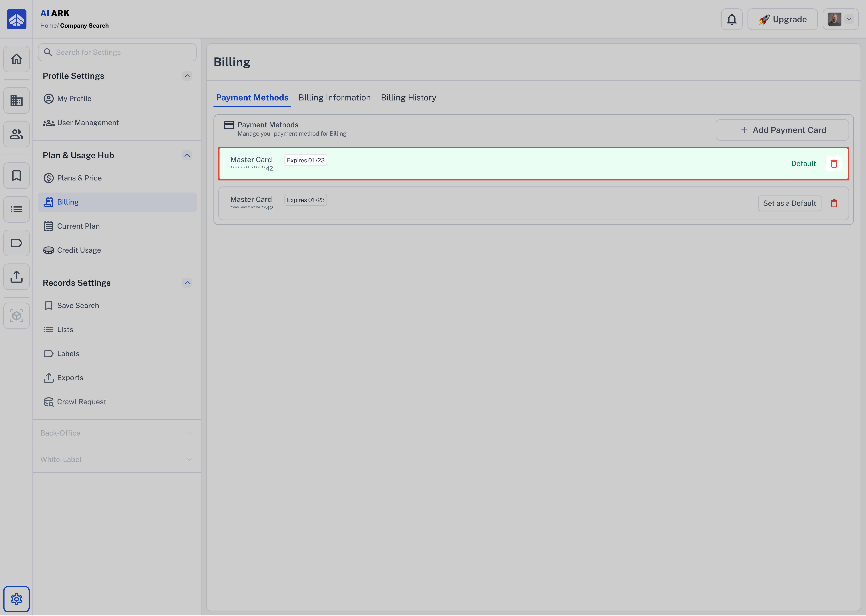Expand the account dropdown chevron beside avatar
Image resolution: width=866 pixels, height=616 pixels.
(849, 19)
